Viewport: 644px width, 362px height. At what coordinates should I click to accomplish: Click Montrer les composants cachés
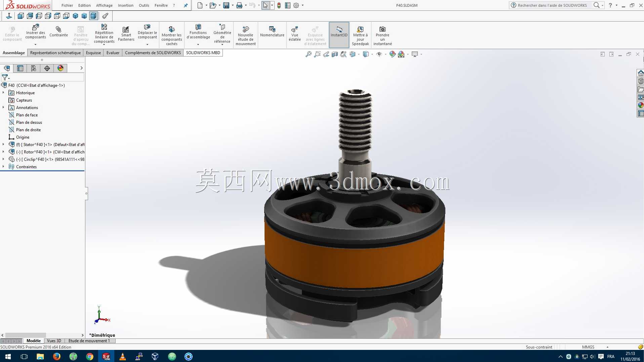[x=172, y=36]
